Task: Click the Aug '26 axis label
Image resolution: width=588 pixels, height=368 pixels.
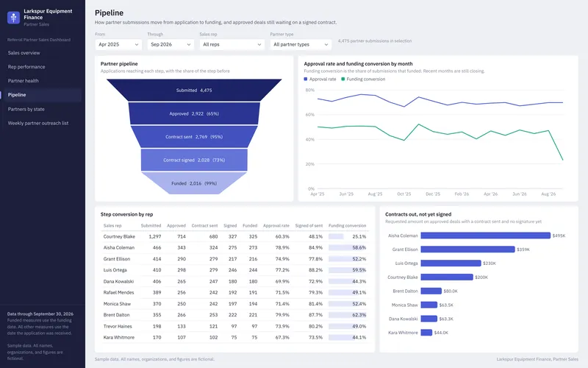Action: 548,194
